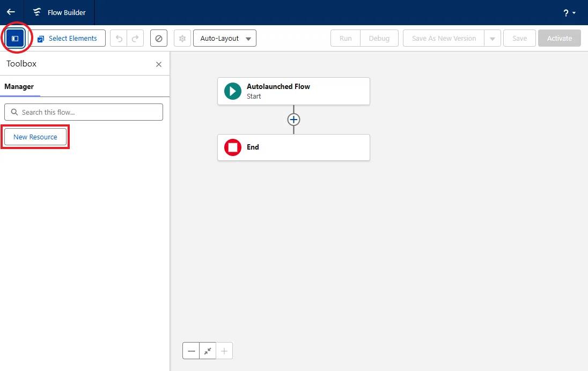Click the green Start play icon

coord(232,91)
